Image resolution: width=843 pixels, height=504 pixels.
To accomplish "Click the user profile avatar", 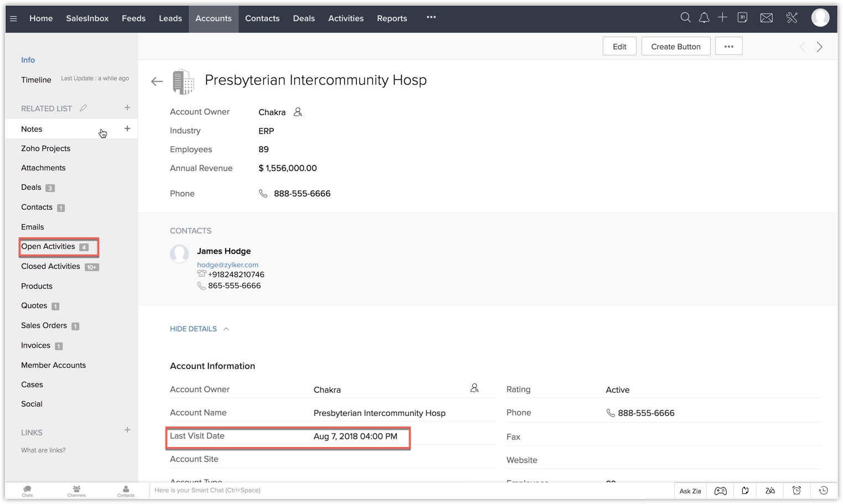I will [820, 18].
